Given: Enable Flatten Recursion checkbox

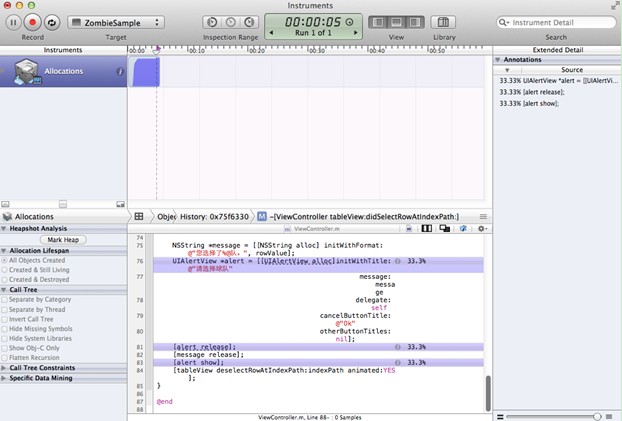Looking at the screenshot, I should tap(4, 358).
